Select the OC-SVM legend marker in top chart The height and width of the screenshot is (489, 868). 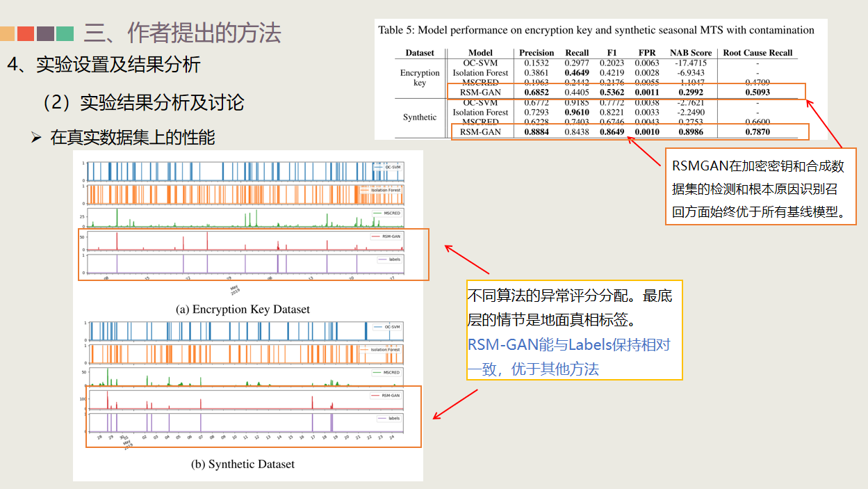click(x=379, y=168)
